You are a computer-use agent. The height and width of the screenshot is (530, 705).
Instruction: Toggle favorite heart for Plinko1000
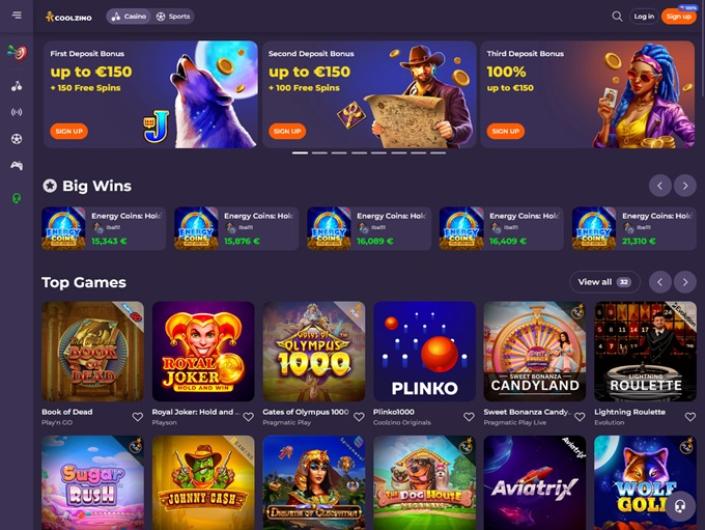click(x=469, y=417)
